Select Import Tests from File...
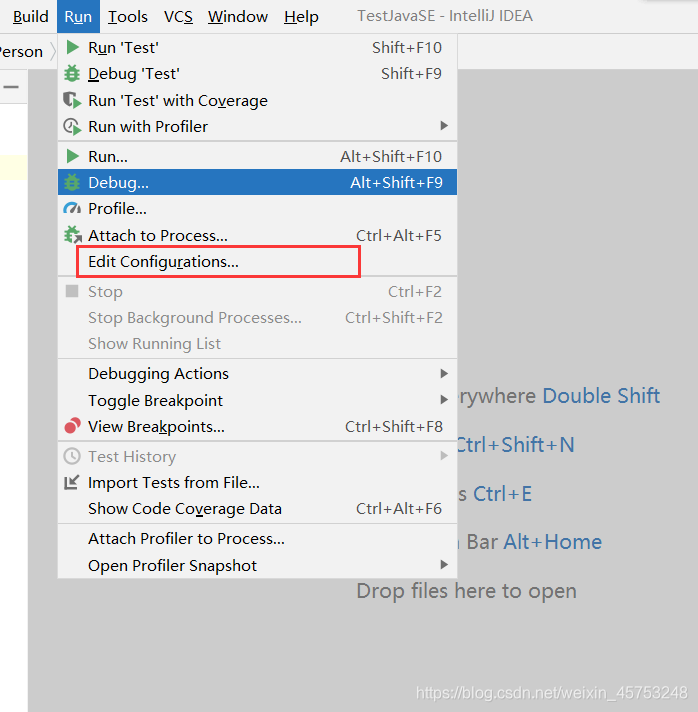The height and width of the screenshot is (712, 698). [x=257, y=482]
